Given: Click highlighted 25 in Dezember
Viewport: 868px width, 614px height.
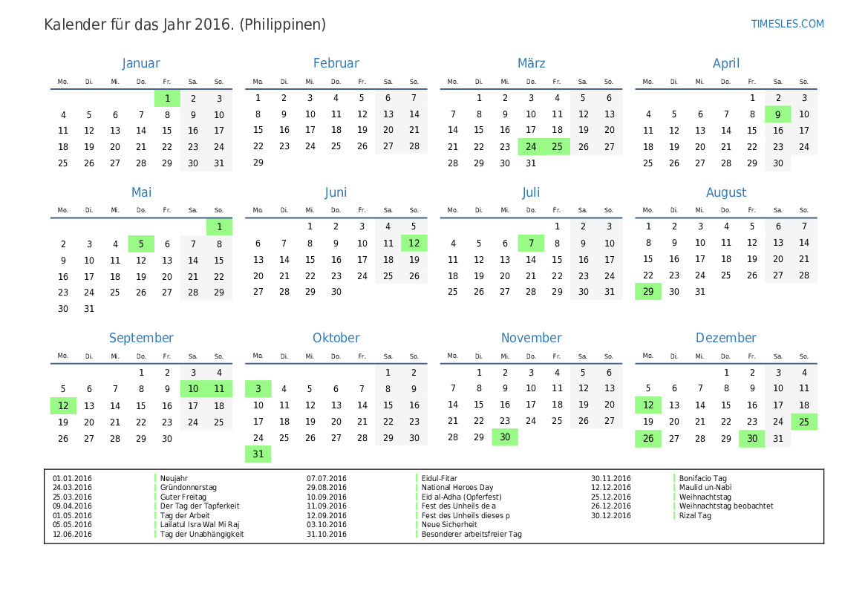Looking at the screenshot, I should pos(804,422).
